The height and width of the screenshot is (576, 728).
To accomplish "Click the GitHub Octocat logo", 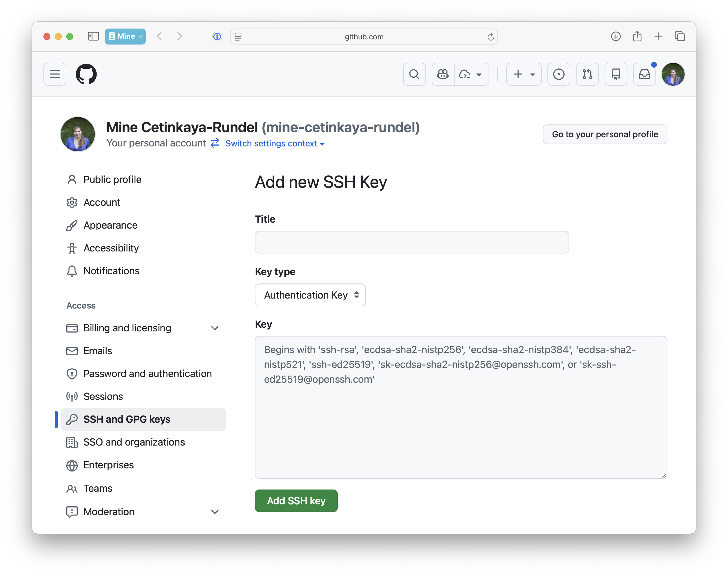I will coord(86,74).
